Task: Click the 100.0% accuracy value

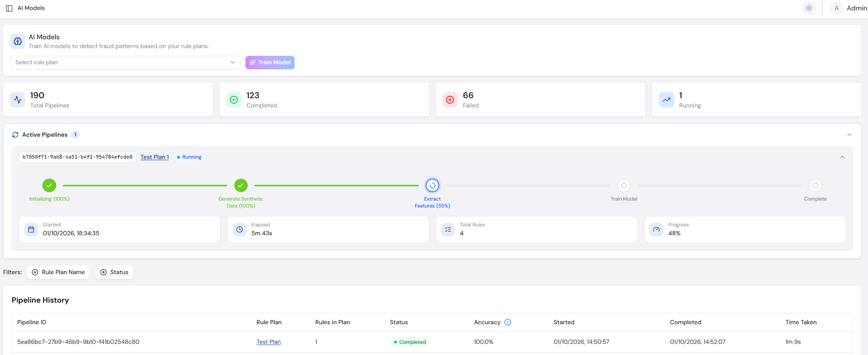Action: [484, 342]
